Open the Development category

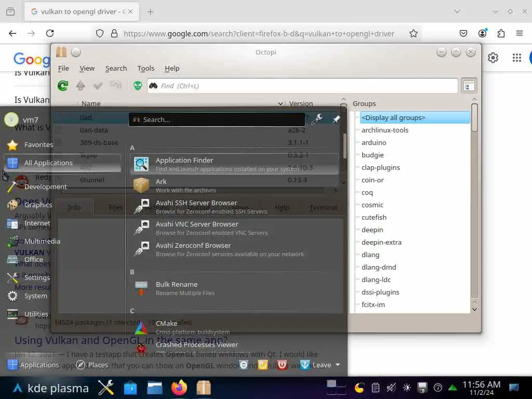pyautogui.click(x=63, y=187)
